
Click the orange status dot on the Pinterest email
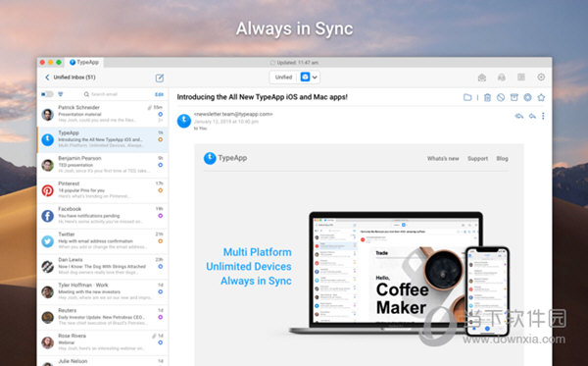(160, 190)
